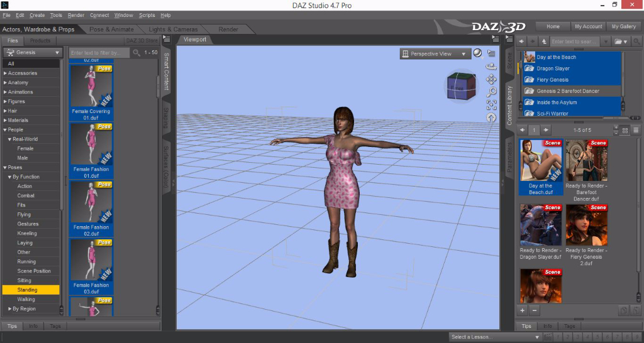Open the Scripts menu
The image size is (644, 343).
click(x=147, y=15)
